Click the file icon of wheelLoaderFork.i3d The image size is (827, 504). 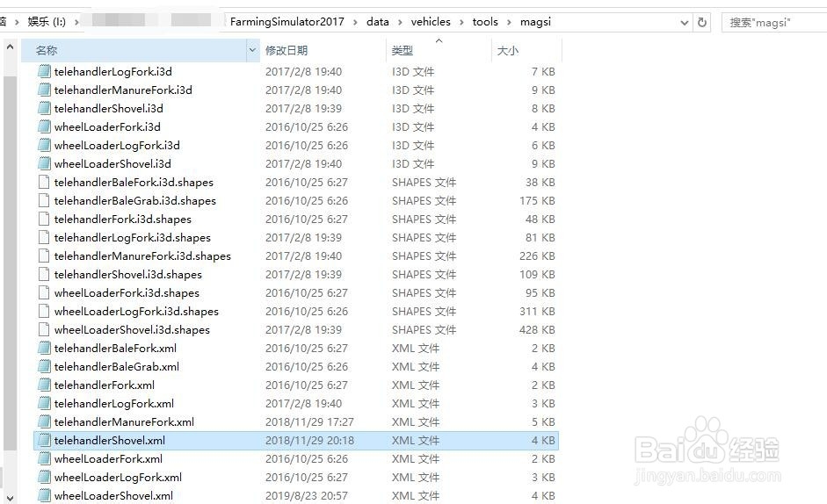[x=44, y=126]
